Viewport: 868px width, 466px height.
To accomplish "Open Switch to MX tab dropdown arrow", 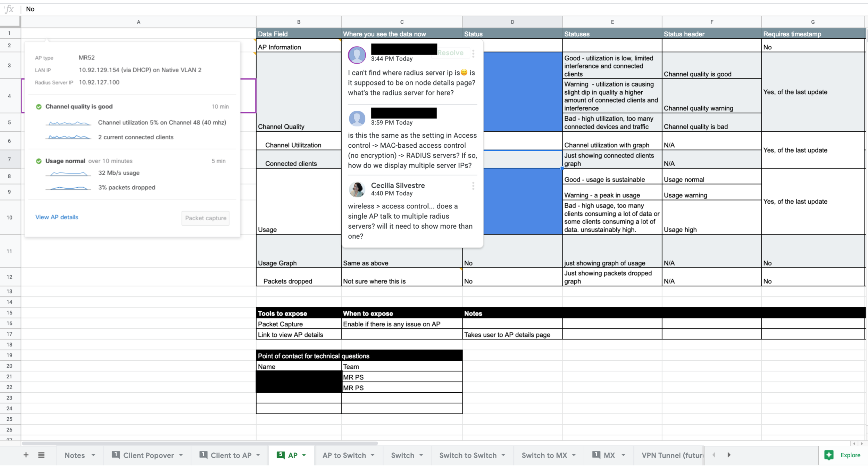I will click(574, 455).
